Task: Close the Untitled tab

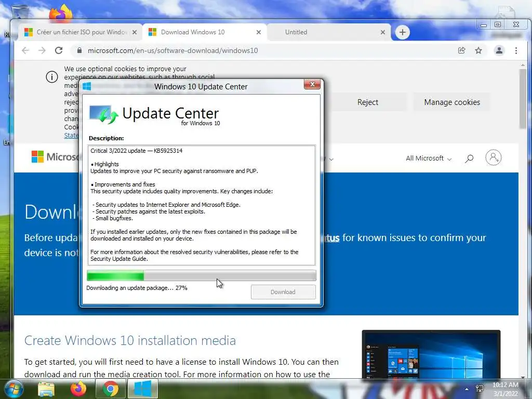Action: coord(383,32)
